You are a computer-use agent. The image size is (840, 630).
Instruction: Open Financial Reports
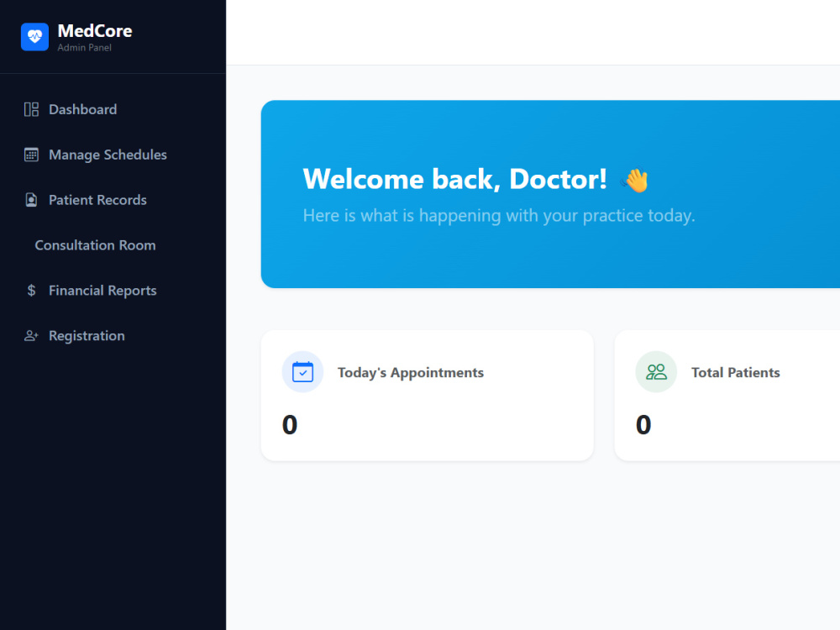[113, 291]
